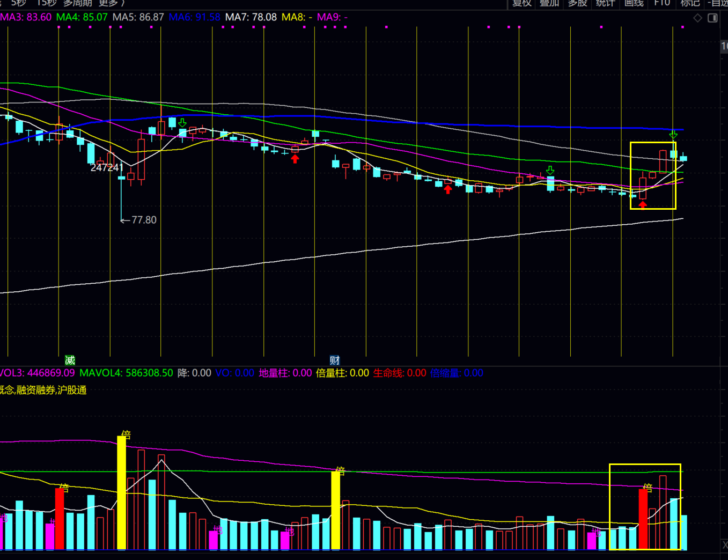Click the 倍 label above the tallest yellow volume bar
The height and width of the screenshot is (560, 728).
(x=126, y=434)
